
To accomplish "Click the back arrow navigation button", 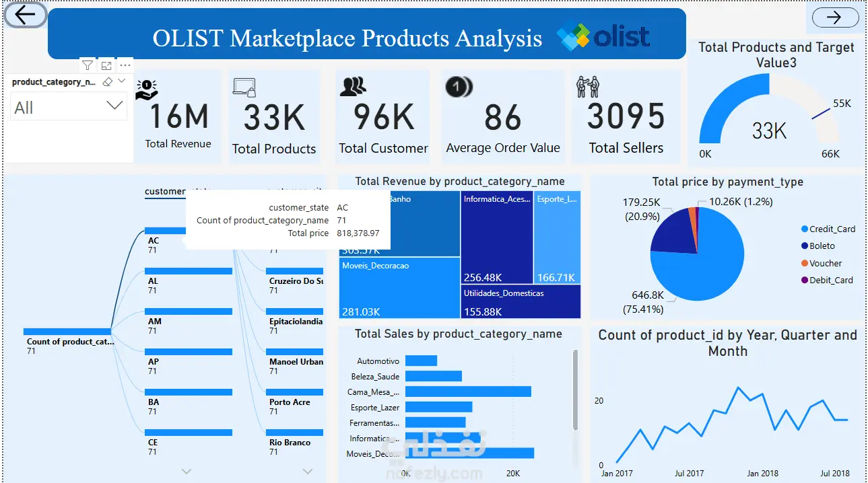I will [x=26, y=15].
